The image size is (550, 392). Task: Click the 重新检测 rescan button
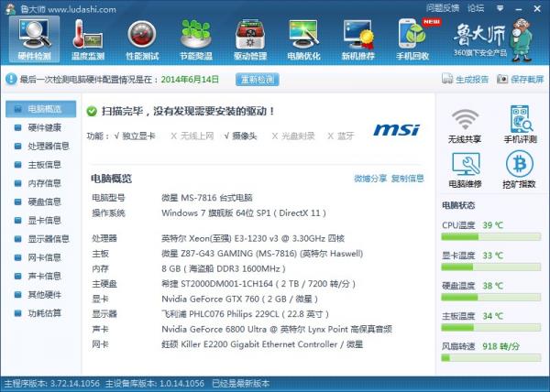[258, 79]
